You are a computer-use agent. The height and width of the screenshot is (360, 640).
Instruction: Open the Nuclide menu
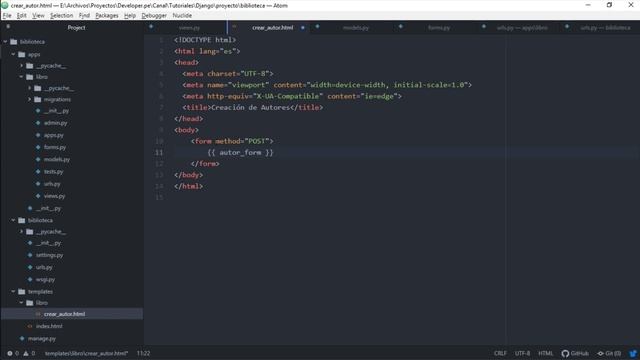click(x=182, y=16)
